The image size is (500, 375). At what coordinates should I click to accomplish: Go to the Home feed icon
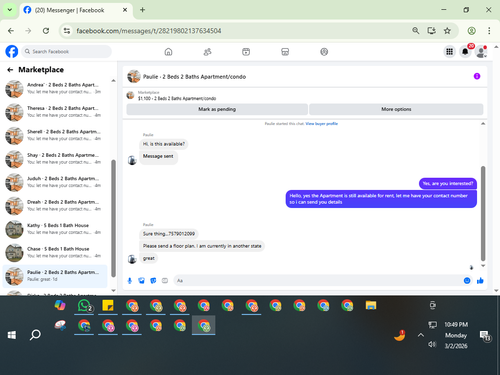(168, 52)
